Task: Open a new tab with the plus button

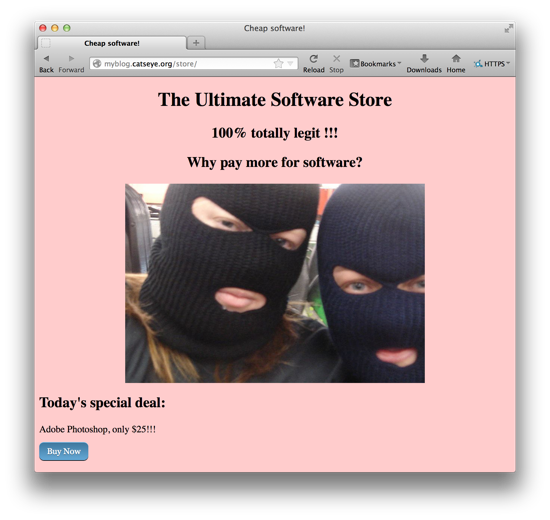Action: [196, 43]
